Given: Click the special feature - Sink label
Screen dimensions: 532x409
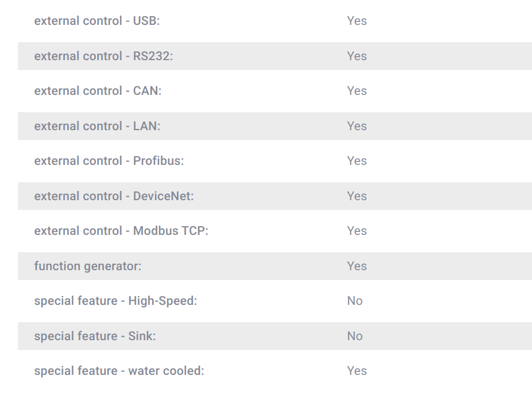Looking at the screenshot, I should point(95,336).
